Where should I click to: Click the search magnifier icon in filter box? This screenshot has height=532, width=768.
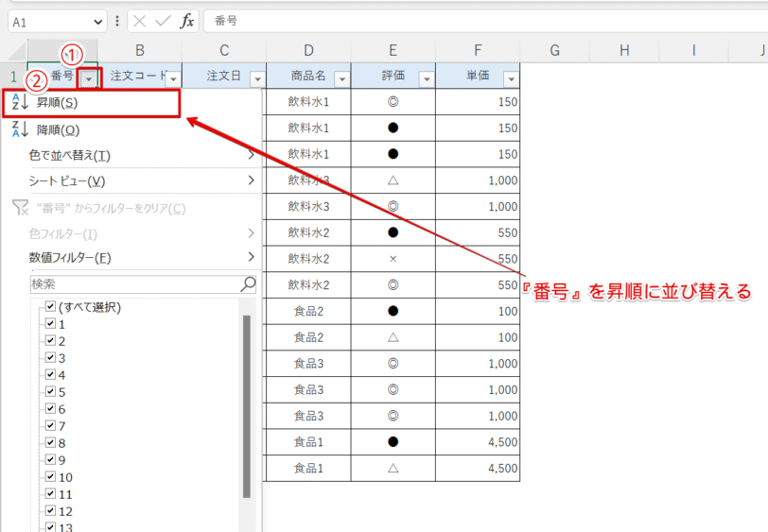click(249, 283)
